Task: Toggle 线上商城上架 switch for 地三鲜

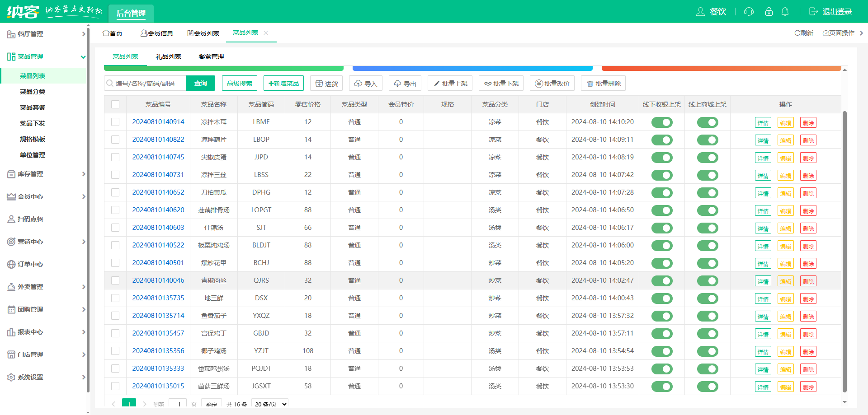Action: (708, 298)
